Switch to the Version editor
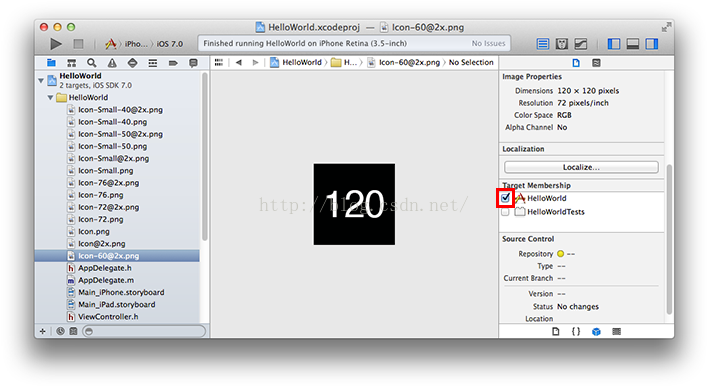The height and width of the screenshot is (389, 710). coord(580,43)
